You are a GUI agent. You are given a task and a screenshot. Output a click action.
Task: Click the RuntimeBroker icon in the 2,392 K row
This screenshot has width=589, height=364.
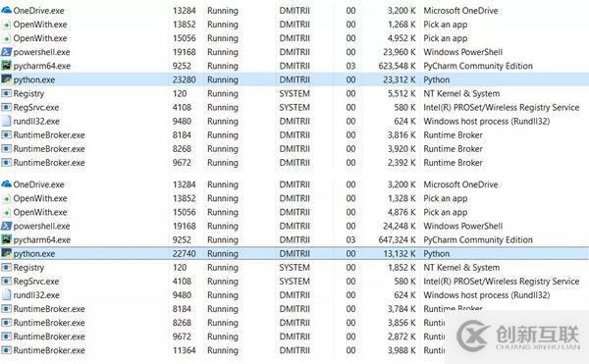7,163
